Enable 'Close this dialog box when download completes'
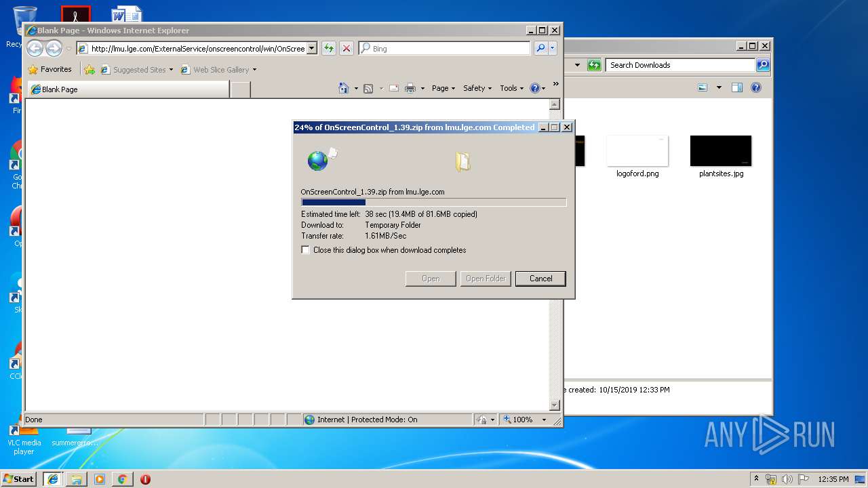Screen dimensions: 868x488 pyautogui.click(x=306, y=250)
